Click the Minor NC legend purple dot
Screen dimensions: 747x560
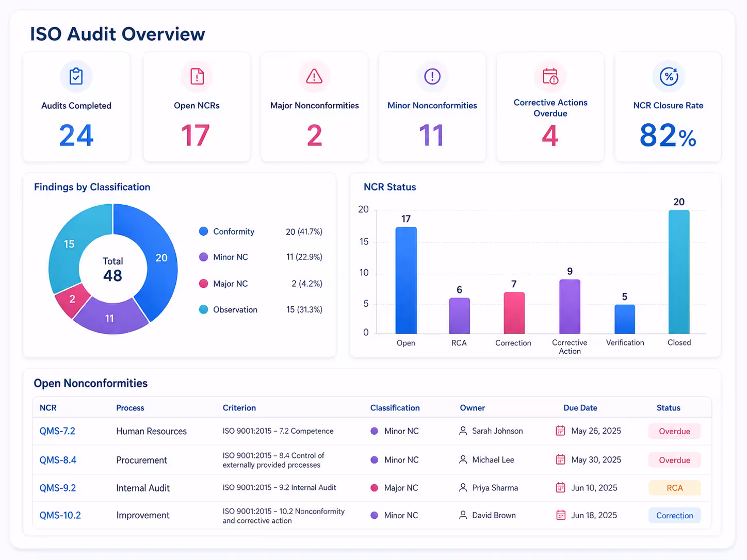[x=204, y=257]
